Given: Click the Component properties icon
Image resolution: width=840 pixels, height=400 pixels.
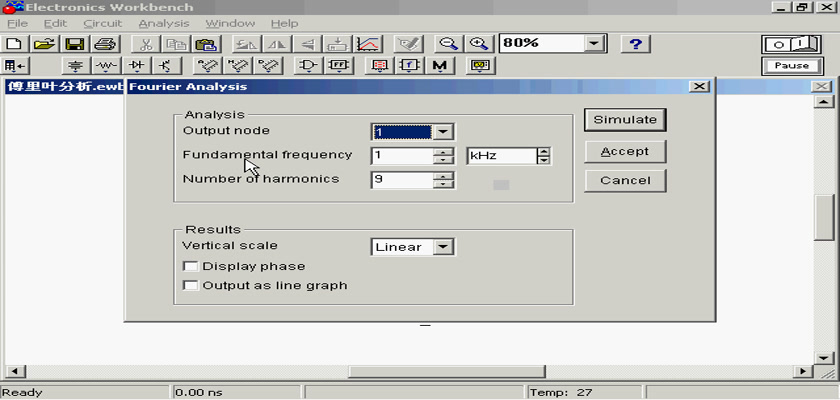Looking at the screenshot, I should click(408, 44).
